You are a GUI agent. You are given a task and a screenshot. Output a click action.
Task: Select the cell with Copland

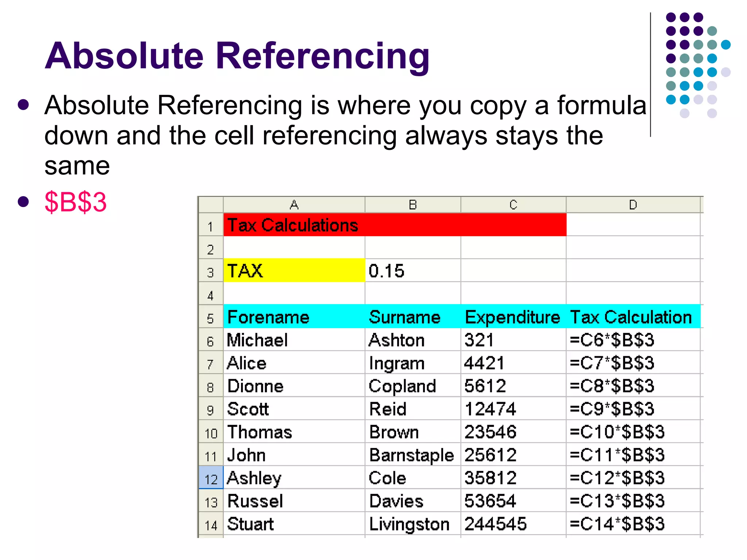coord(413,386)
